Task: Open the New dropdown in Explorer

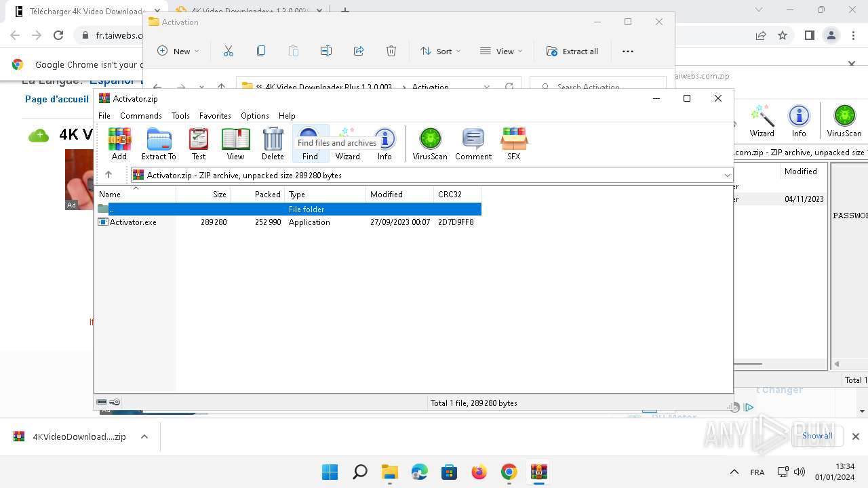Action: (178, 52)
